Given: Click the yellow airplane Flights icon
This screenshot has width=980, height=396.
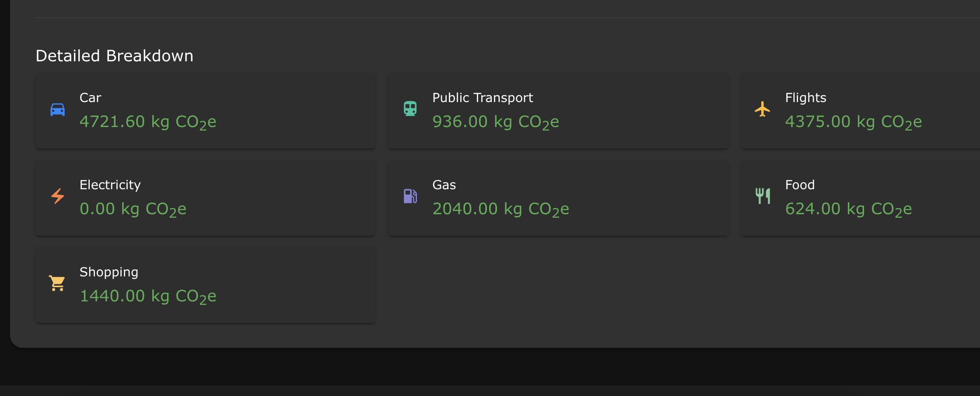Looking at the screenshot, I should (763, 109).
